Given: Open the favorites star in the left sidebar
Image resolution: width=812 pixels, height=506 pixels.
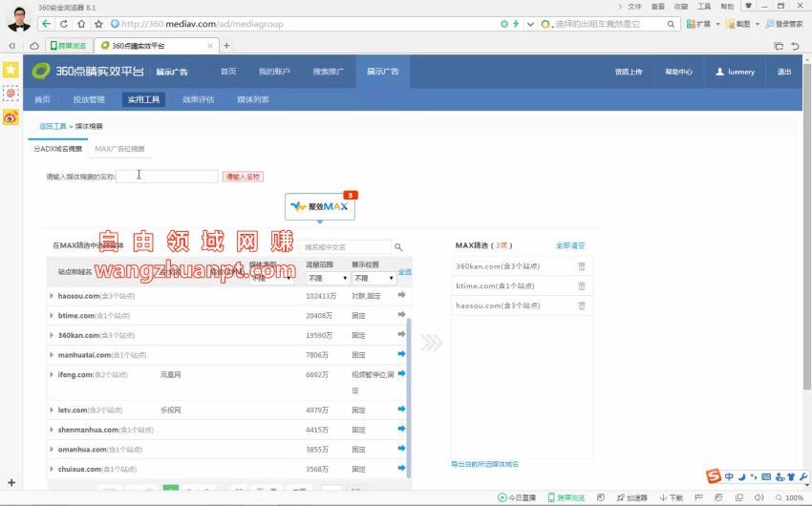Looking at the screenshot, I should click(11, 70).
